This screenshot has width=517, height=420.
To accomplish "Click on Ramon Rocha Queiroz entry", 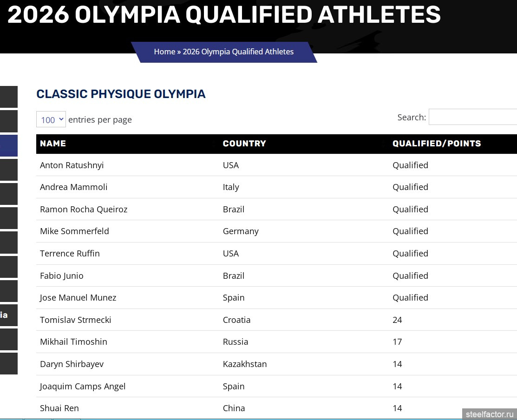I will [84, 210].
